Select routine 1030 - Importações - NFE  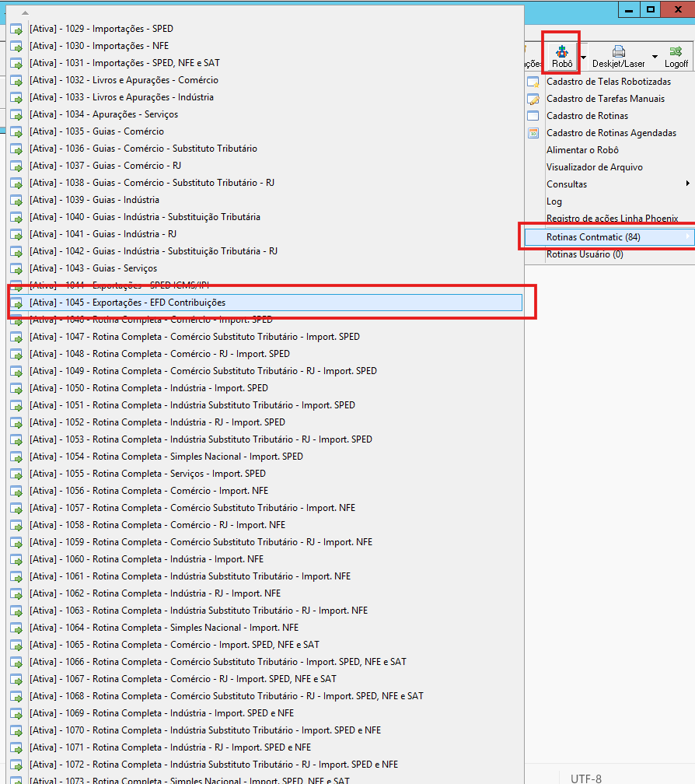pyautogui.click(x=99, y=45)
